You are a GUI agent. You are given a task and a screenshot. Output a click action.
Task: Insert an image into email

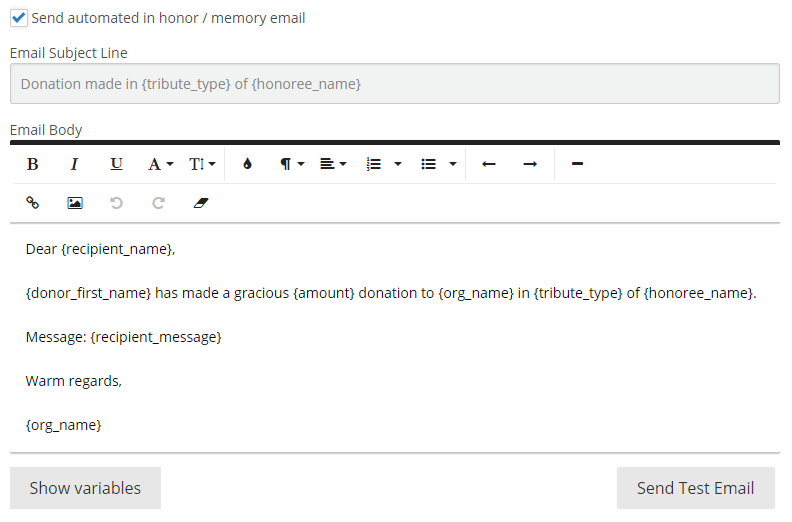[x=74, y=203]
